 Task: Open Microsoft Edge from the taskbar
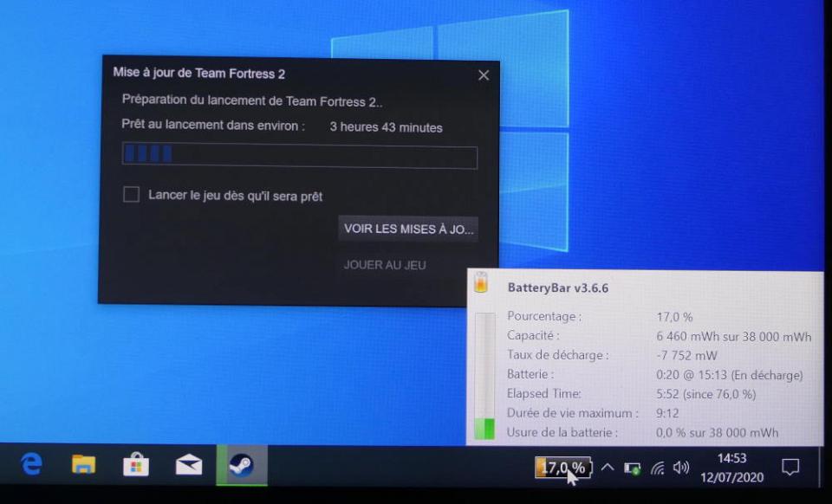pos(31,465)
